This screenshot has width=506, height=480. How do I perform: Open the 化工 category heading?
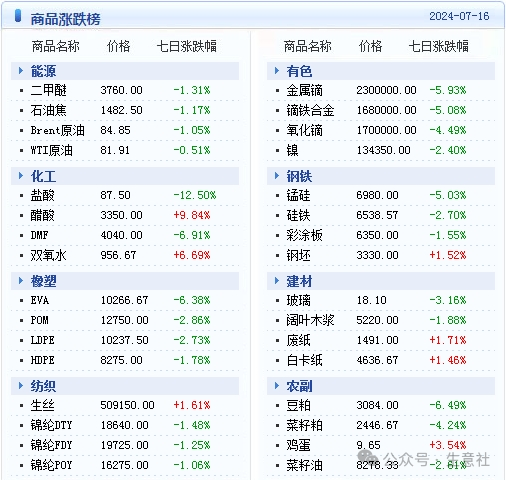[43, 176]
